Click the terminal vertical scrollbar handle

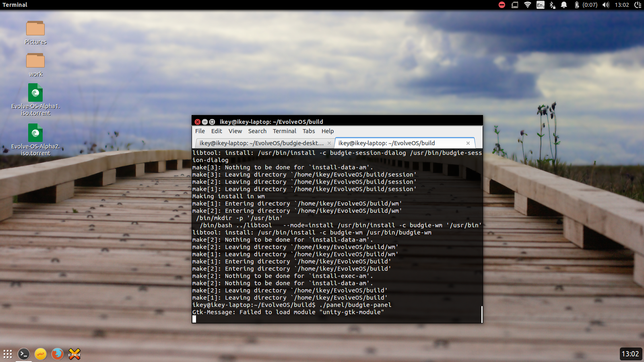(x=481, y=314)
